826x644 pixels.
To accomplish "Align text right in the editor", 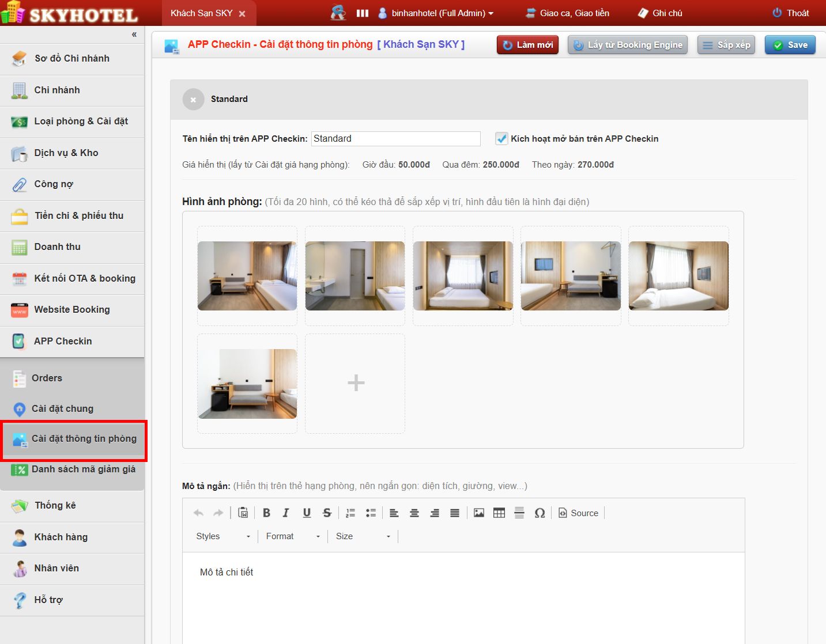I will (x=435, y=513).
